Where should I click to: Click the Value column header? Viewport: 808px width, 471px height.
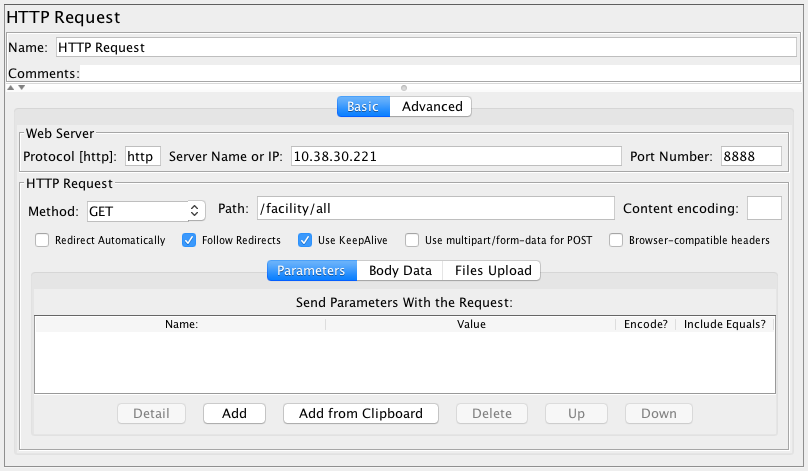pos(470,324)
